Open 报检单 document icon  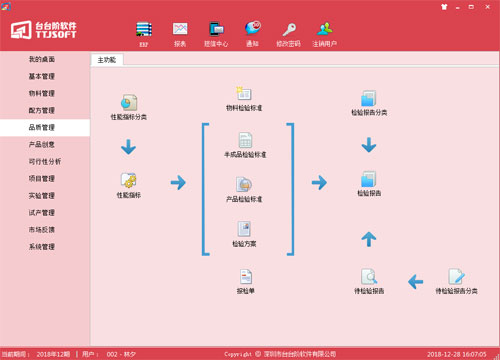(x=246, y=277)
